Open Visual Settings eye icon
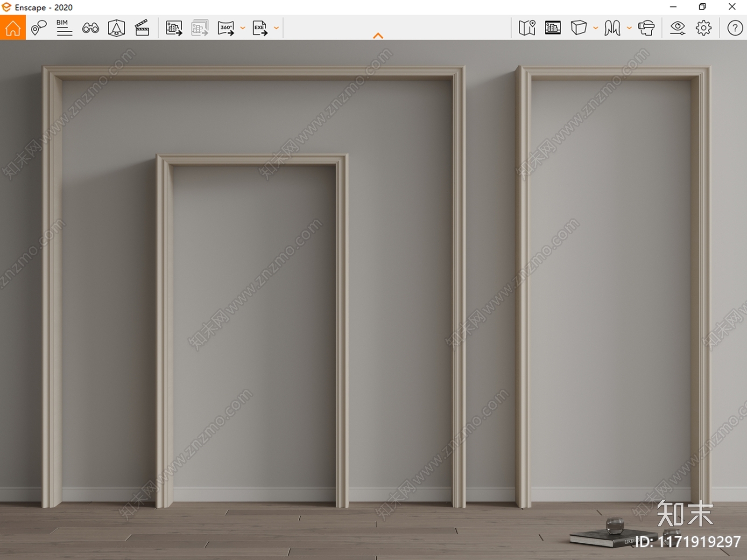 [x=677, y=28]
